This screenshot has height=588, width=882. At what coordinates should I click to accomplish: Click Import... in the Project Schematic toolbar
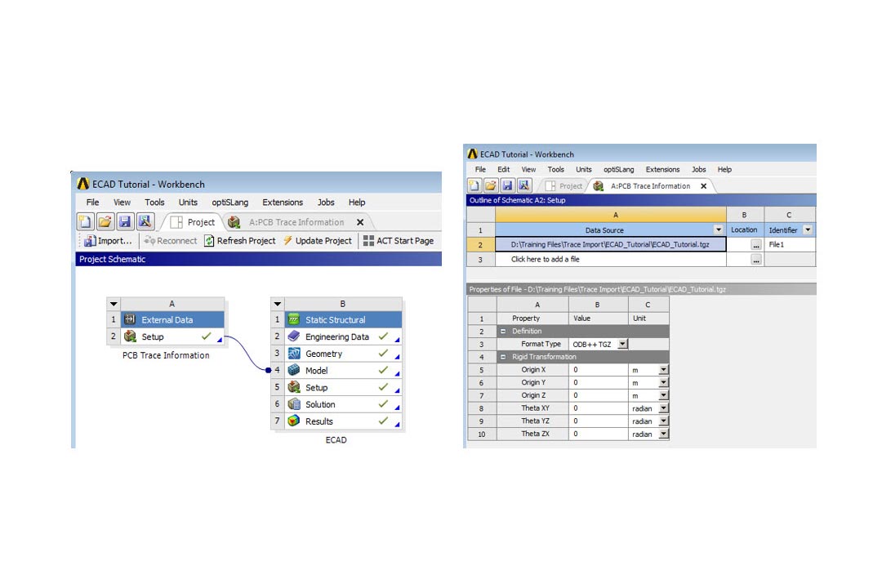[x=108, y=241]
